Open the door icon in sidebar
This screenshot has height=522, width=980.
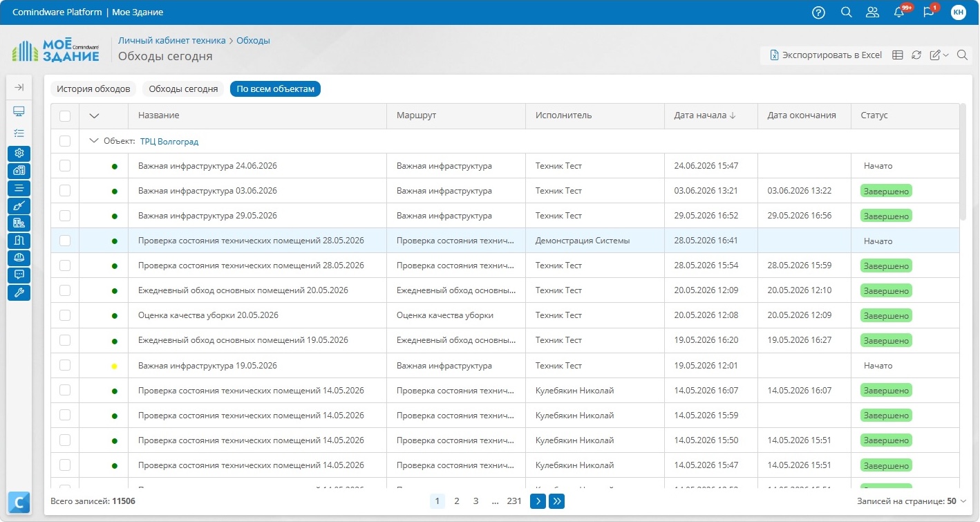pos(19,240)
